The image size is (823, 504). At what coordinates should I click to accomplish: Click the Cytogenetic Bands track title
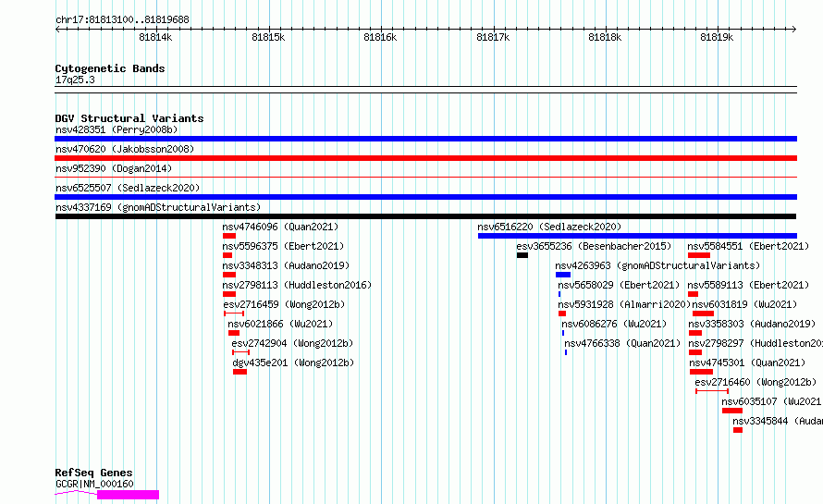(110, 68)
